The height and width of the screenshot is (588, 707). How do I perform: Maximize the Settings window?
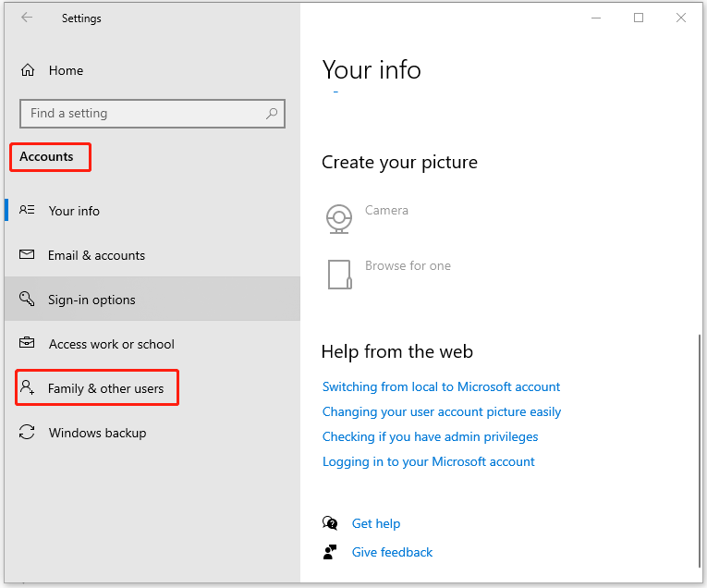click(639, 18)
